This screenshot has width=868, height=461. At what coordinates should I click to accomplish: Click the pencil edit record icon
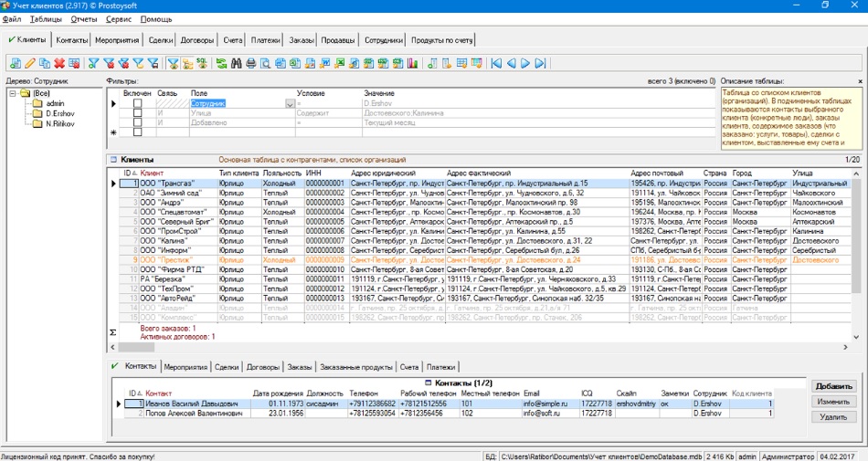(30, 63)
